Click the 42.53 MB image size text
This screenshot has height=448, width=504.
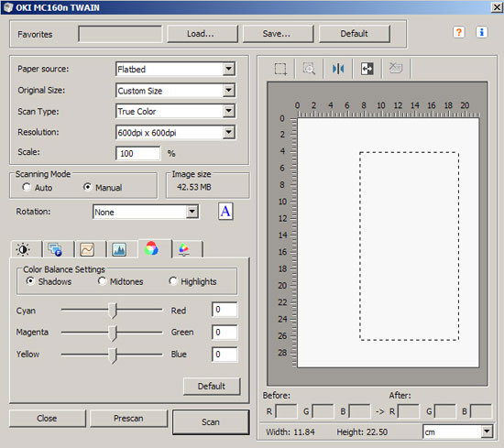pyautogui.click(x=194, y=187)
